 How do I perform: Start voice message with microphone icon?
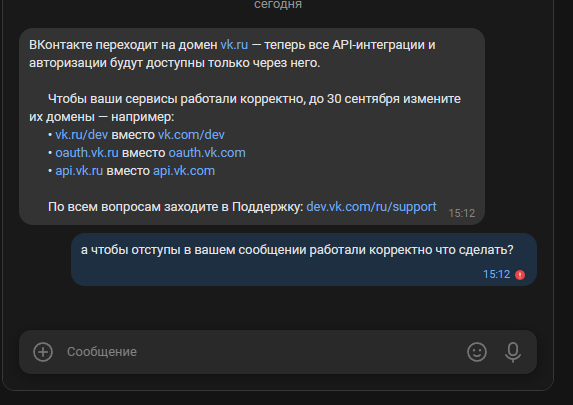[513, 352]
